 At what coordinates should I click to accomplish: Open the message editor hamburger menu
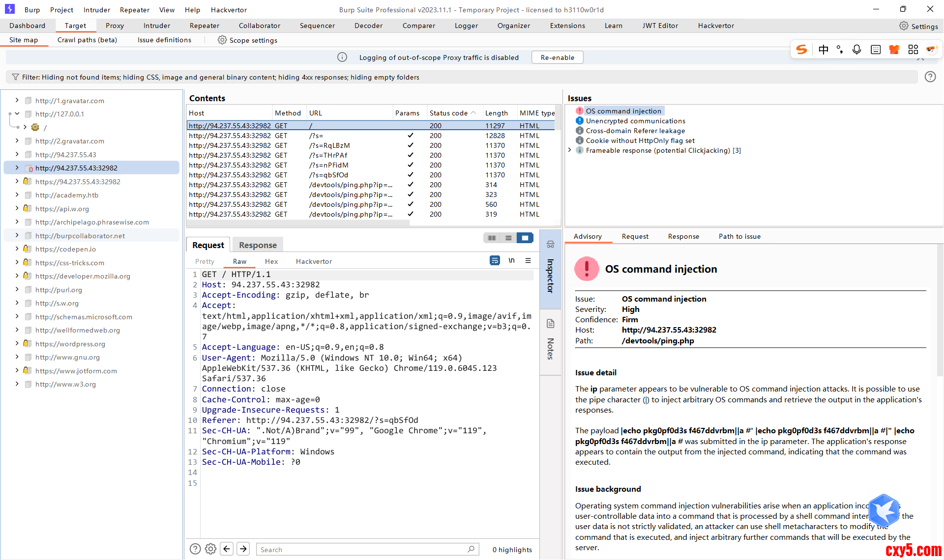coord(528,261)
